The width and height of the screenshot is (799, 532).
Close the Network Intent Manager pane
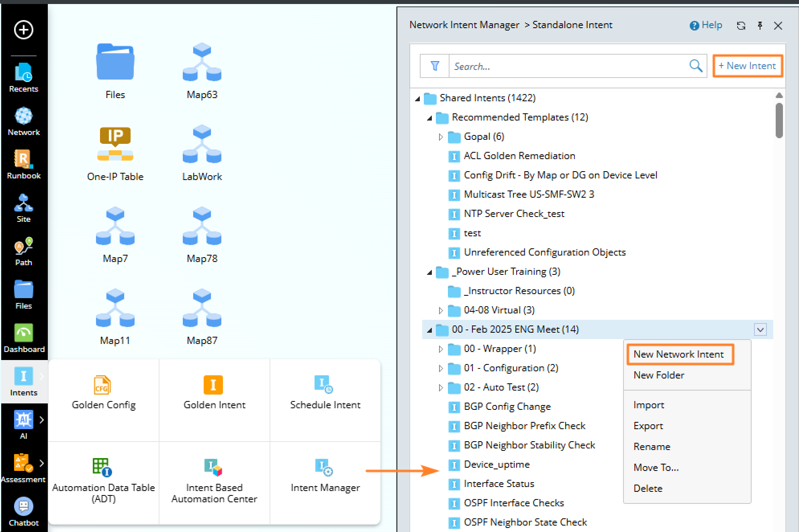pyautogui.click(x=778, y=26)
